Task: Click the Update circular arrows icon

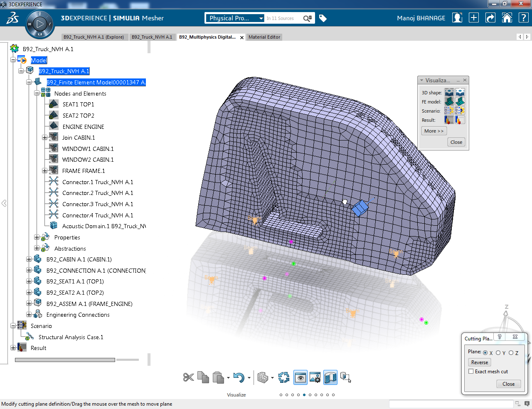Action: pos(284,377)
